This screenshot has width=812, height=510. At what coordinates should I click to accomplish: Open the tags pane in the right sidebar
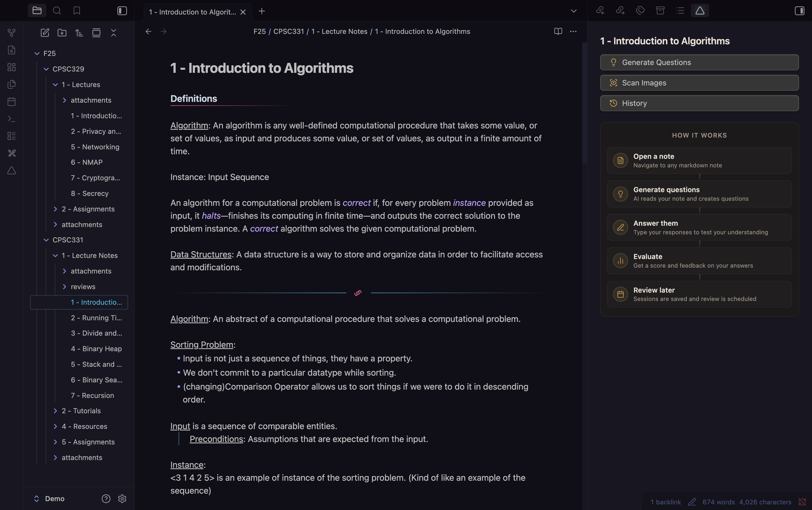(x=640, y=11)
